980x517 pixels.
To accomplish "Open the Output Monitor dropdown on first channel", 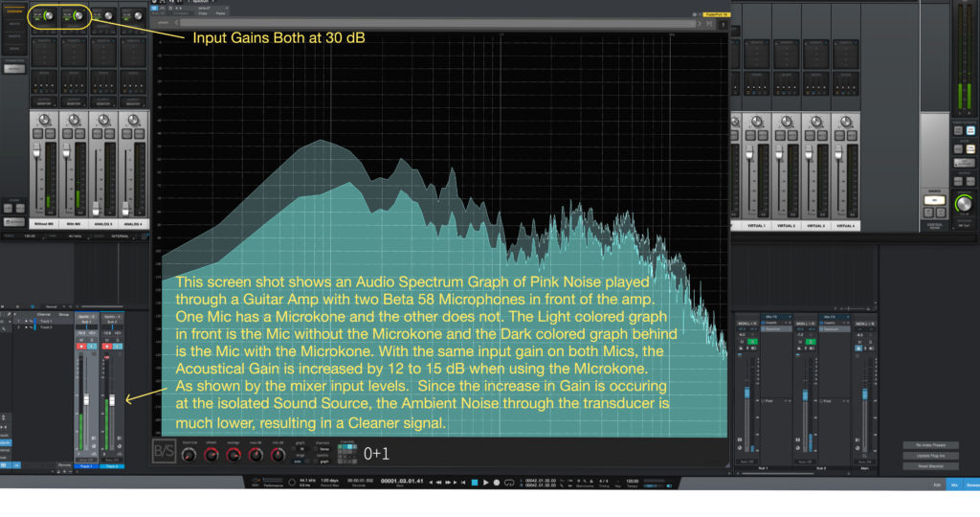I will tap(44, 101).
